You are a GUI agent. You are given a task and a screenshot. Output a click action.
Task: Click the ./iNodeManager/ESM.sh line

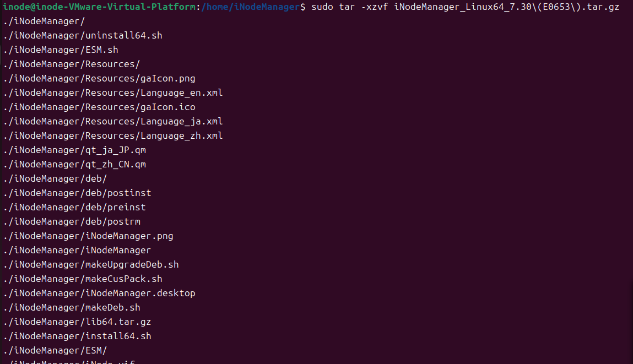coord(61,50)
